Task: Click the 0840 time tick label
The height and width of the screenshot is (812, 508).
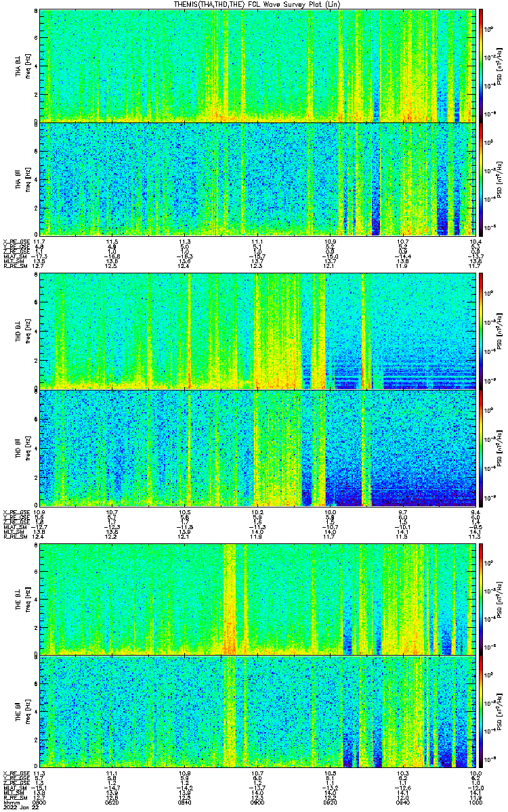Action: [184, 803]
